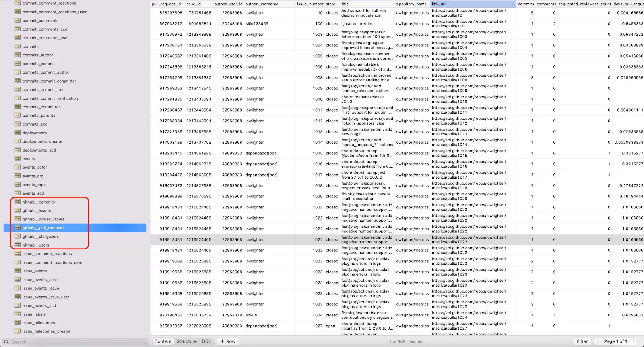Click table icon next to commits
The image size is (644, 347).
click(x=18, y=46)
